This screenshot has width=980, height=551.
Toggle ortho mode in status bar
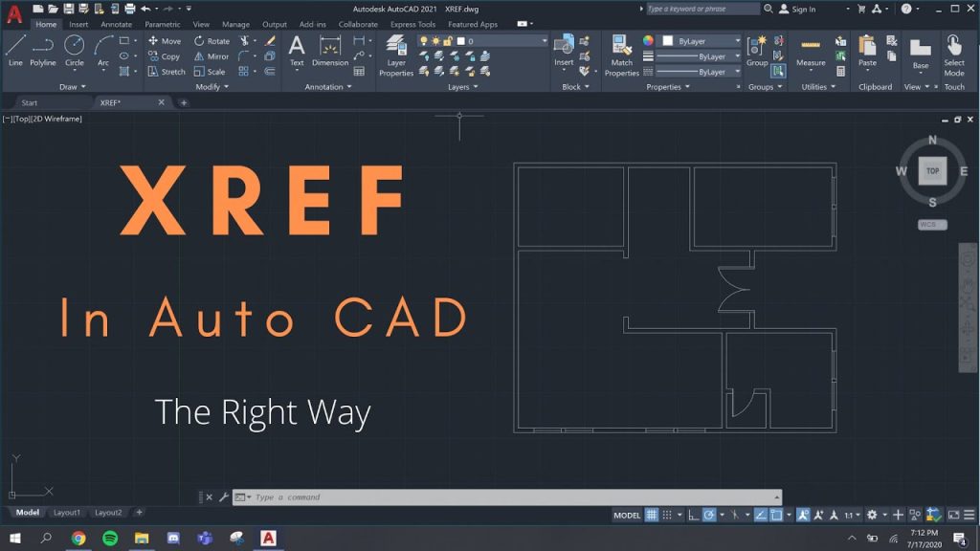pyautogui.click(x=693, y=515)
